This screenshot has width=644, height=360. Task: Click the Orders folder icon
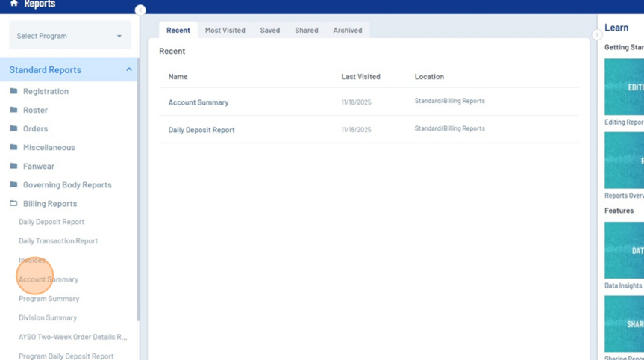[13, 128]
